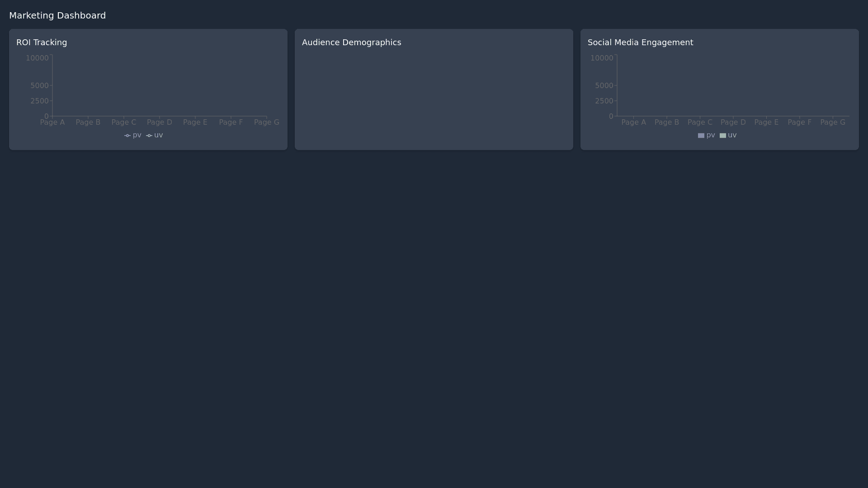Click Page G label on ROI Tracking axis
The image size is (868, 488).
267,122
